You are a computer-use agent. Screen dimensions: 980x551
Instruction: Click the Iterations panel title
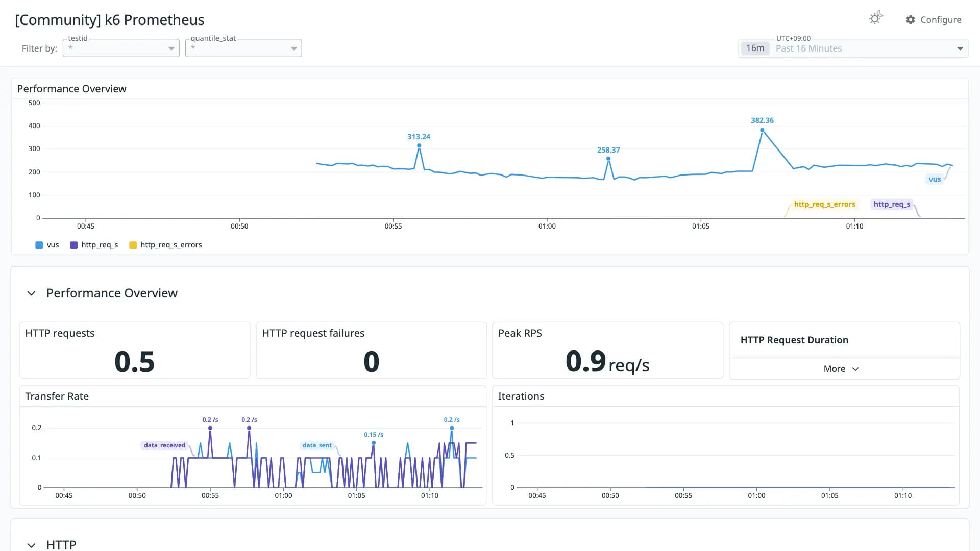(521, 396)
